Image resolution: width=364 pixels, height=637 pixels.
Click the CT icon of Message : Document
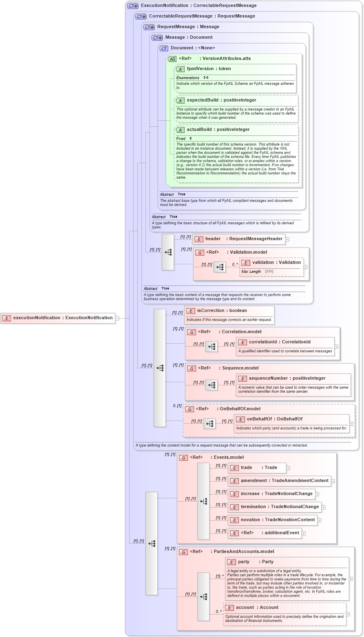point(157,38)
